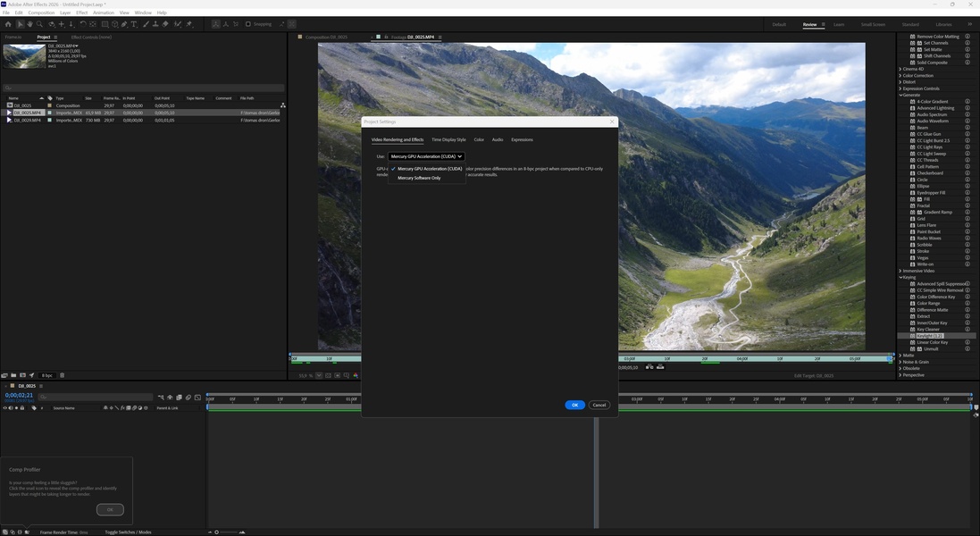The height and width of the screenshot is (536, 980).
Task: Click the Project panel search field
Action: [143, 88]
